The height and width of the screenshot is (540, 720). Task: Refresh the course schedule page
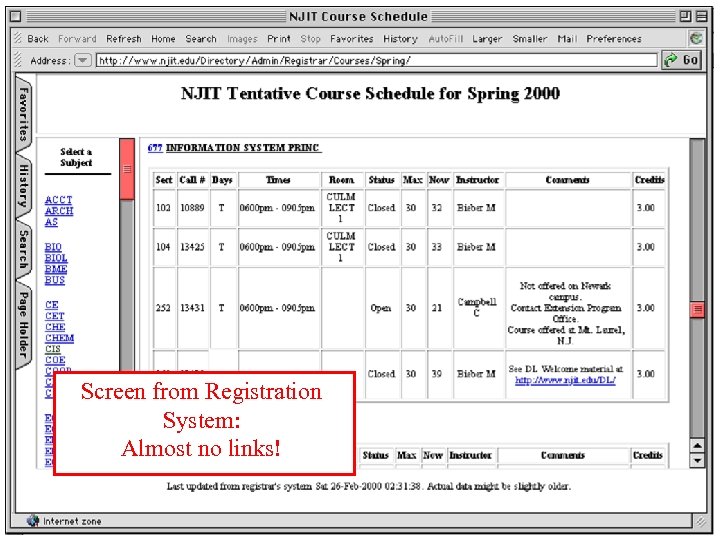point(124,39)
